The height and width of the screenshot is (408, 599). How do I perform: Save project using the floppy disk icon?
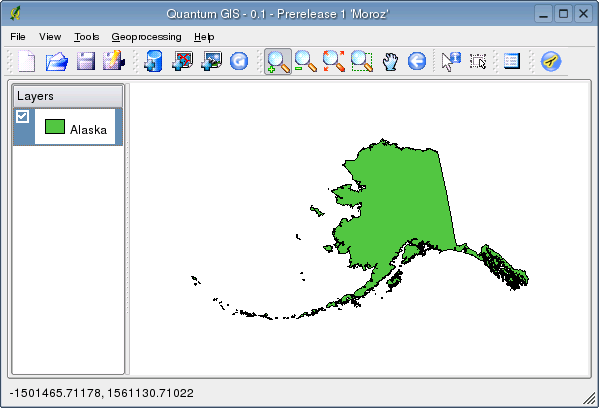[86, 61]
